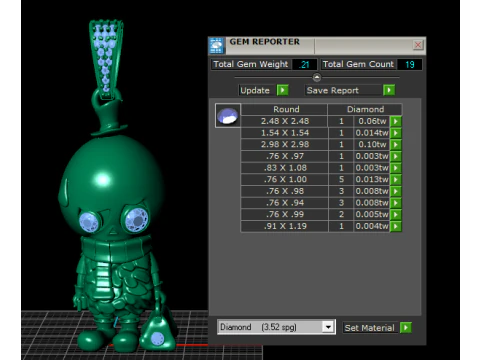The image size is (480, 360).
Task: Select the 2.98 X 2.98 size cell
Action: [x=284, y=145]
